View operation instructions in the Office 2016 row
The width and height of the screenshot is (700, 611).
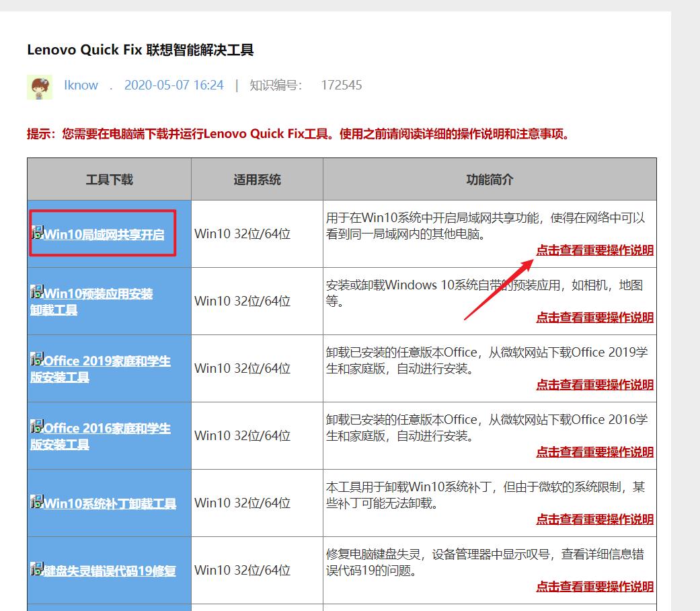(x=594, y=452)
